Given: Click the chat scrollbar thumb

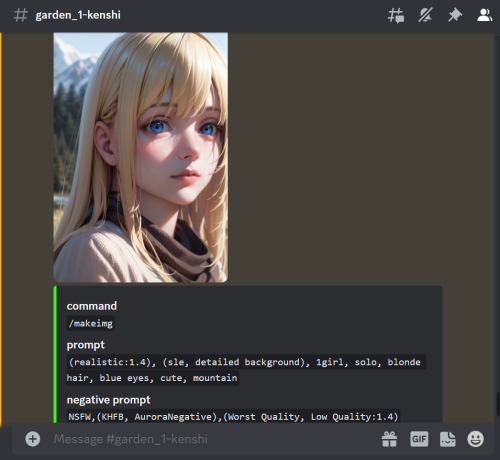Looking at the screenshot, I should (x=498, y=404).
